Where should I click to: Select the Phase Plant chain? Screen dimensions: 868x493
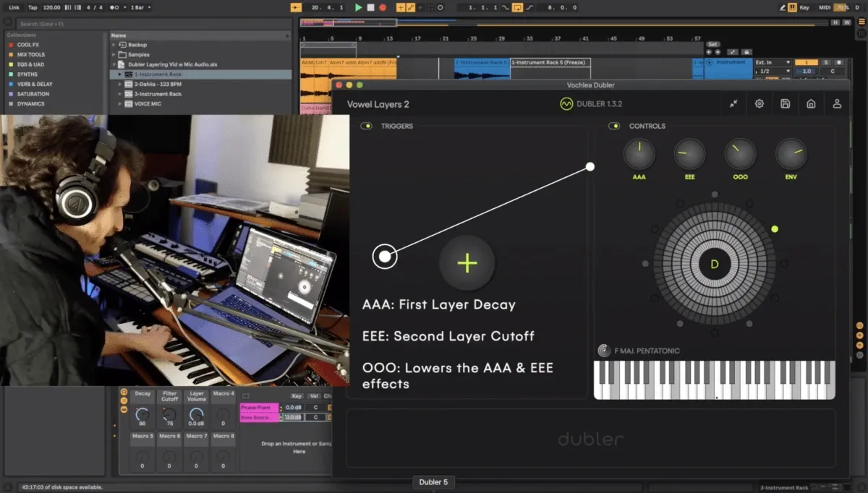tap(259, 408)
